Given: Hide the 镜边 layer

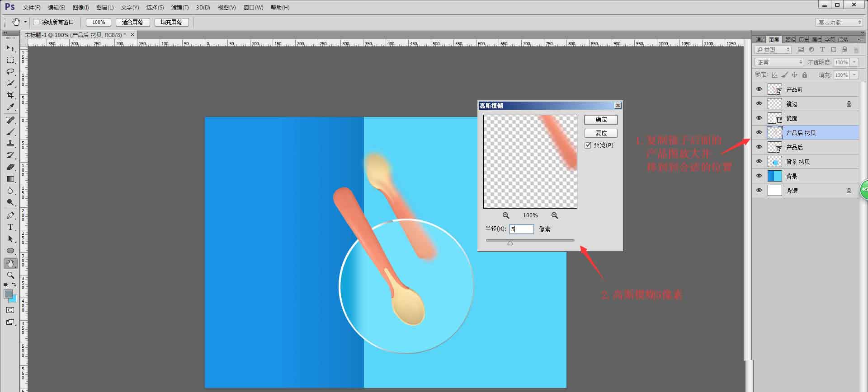Looking at the screenshot, I should (759, 103).
